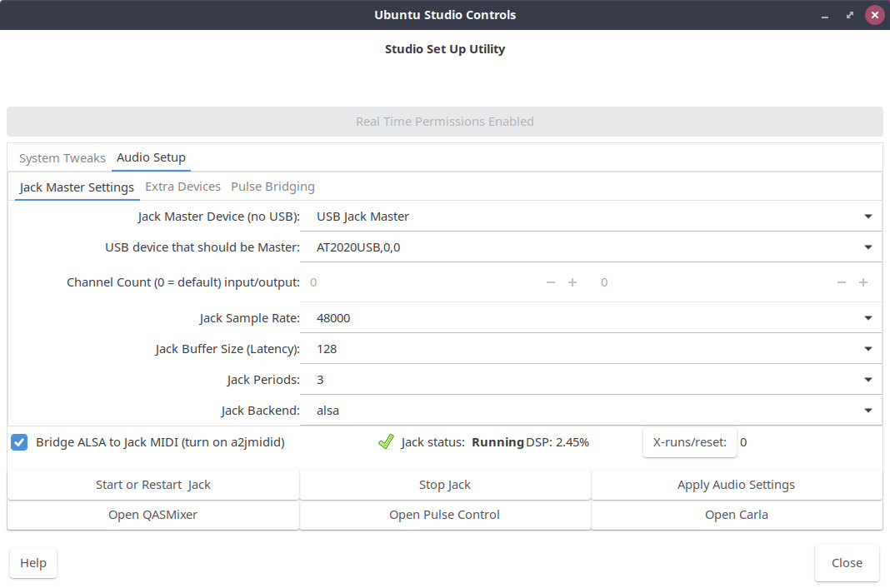Image resolution: width=890 pixels, height=588 pixels.
Task: Decrease output channel count with minus icon
Action: click(842, 282)
